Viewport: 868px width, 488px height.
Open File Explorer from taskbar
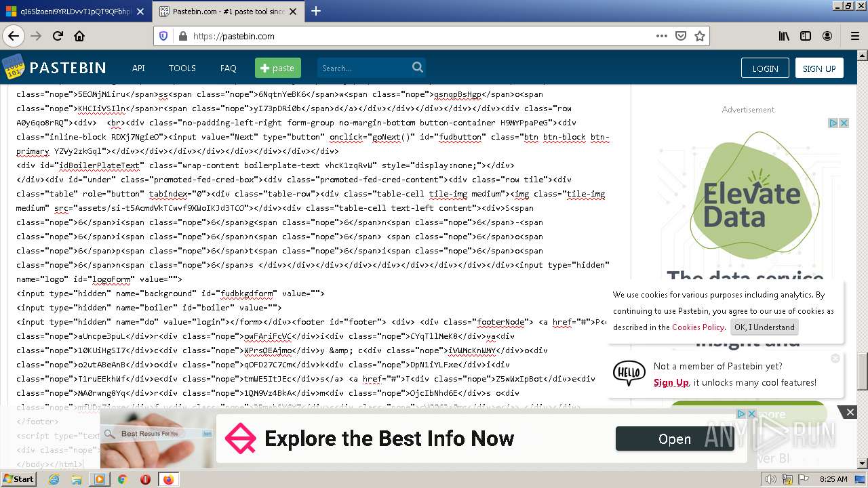point(77,479)
